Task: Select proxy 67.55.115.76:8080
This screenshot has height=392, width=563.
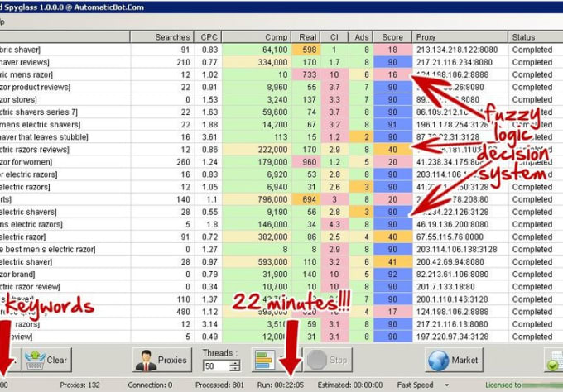Action: 450,237
